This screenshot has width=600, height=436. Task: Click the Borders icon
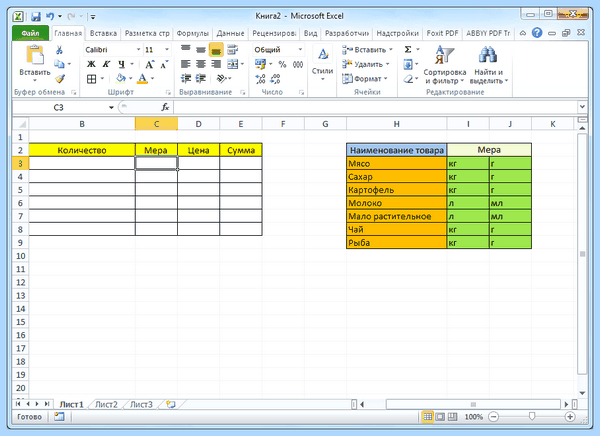click(x=91, y=79)
